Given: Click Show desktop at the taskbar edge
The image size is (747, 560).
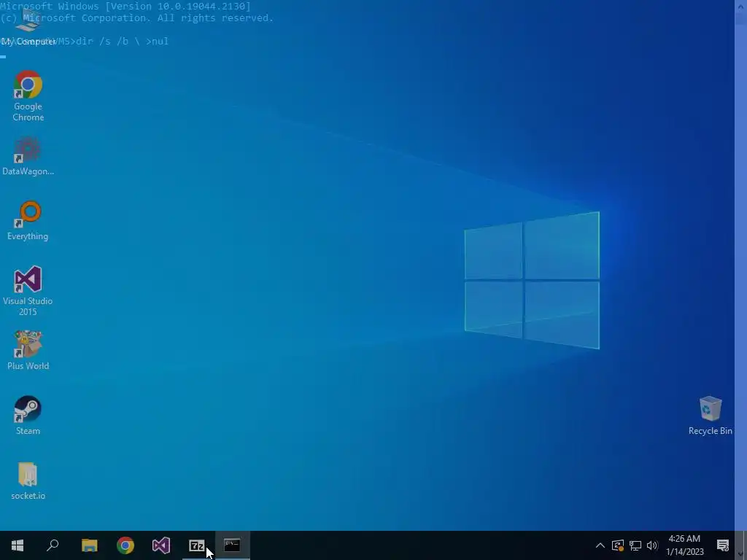Looking at the screenshot, I should 744,545.
